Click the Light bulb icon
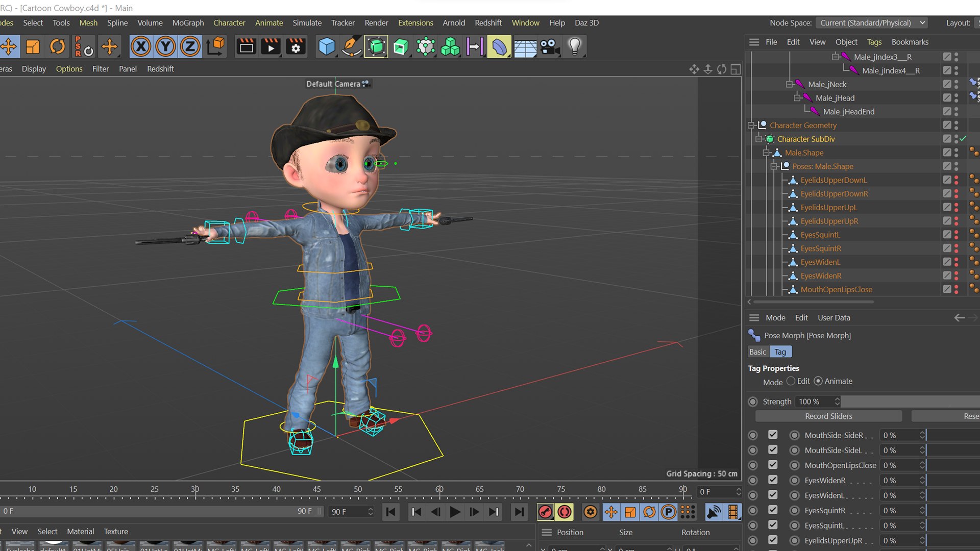This screenshot has width=980, height=551. [x=575, y=47]
